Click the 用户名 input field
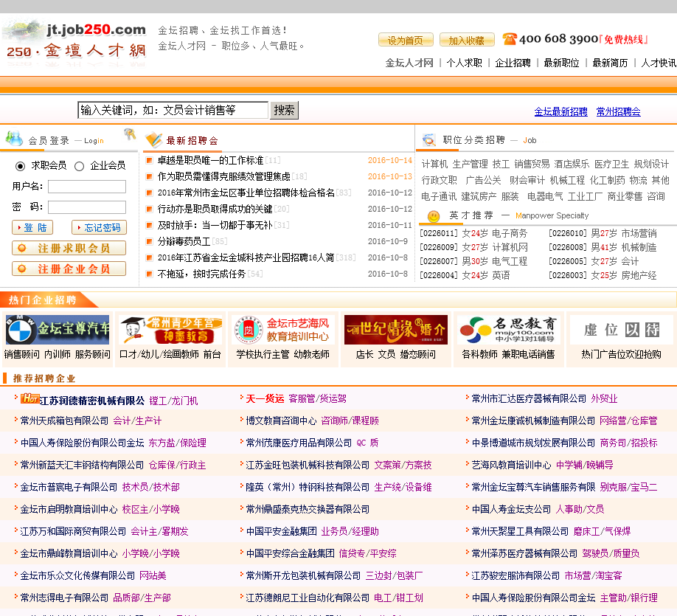The width and height of the screenshot is (677, 616). pyautogui.click(x=87, y=187)
